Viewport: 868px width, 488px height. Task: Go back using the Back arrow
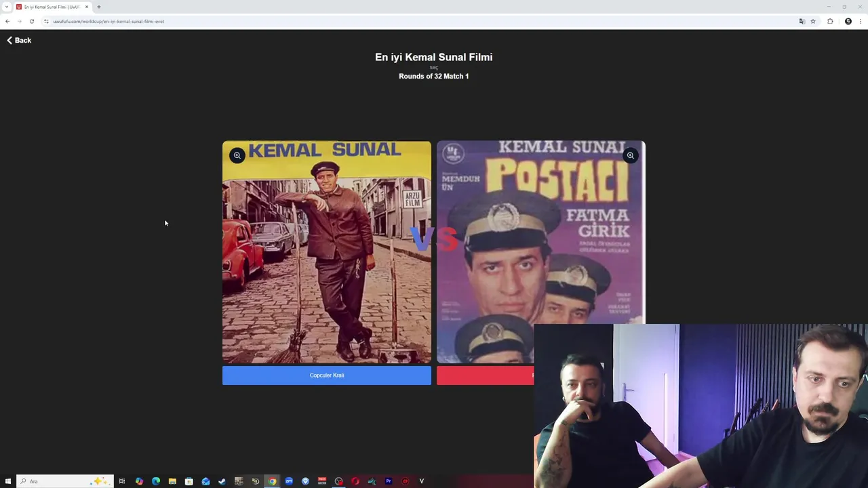[x=19, y=41]
